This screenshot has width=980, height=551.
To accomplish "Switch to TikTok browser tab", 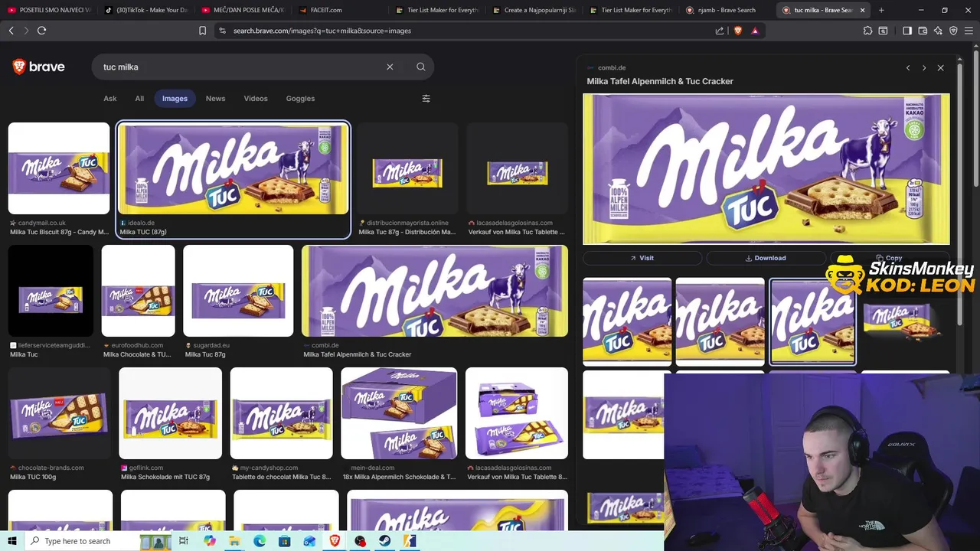I will click(145, 10).
